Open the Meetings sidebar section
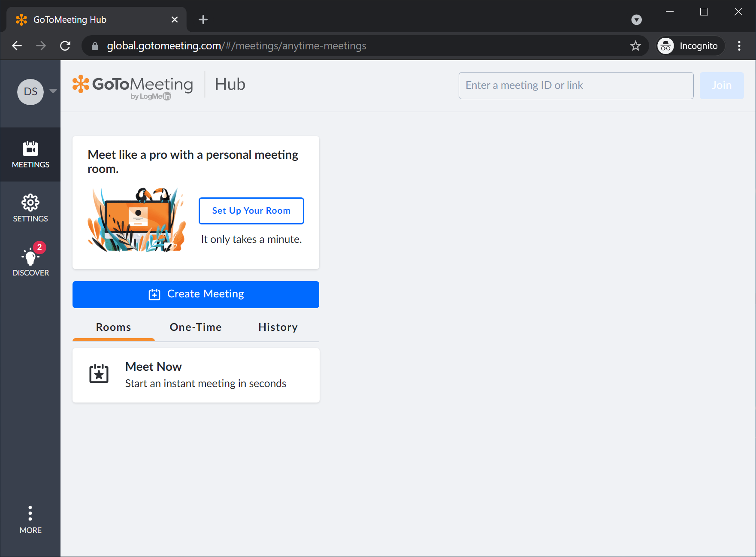 point(30,154)
